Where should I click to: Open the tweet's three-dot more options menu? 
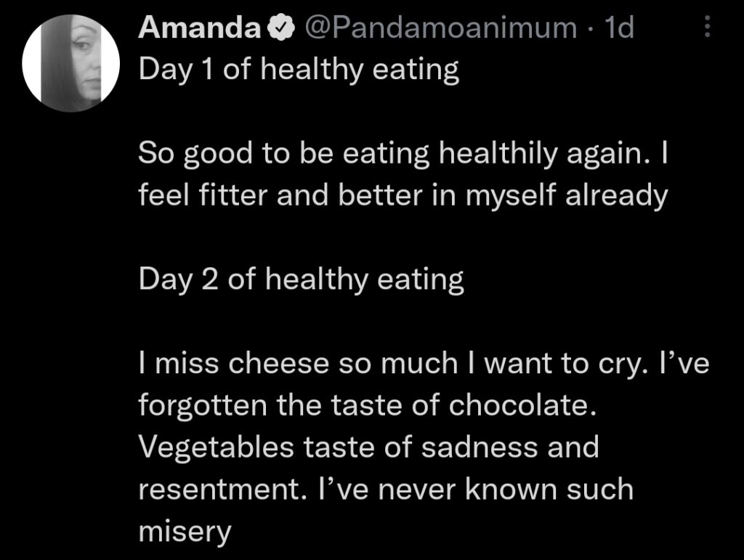tap(707, 27)
